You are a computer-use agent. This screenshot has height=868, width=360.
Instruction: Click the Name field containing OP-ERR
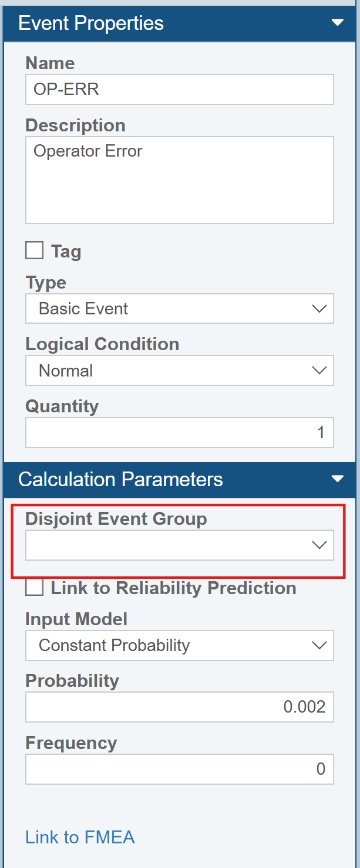(179, 89)
